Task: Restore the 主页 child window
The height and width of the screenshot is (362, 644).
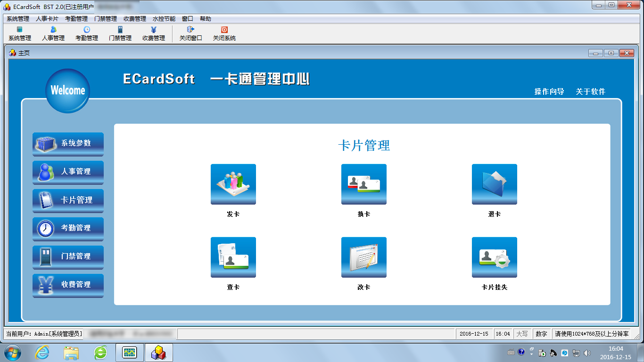Action: click(x=611, y=53)
